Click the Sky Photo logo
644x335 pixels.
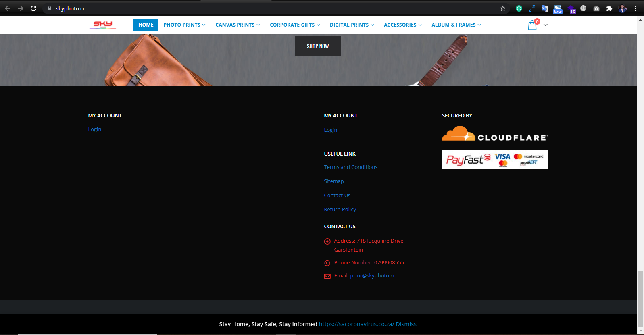(x=103, y=25)
